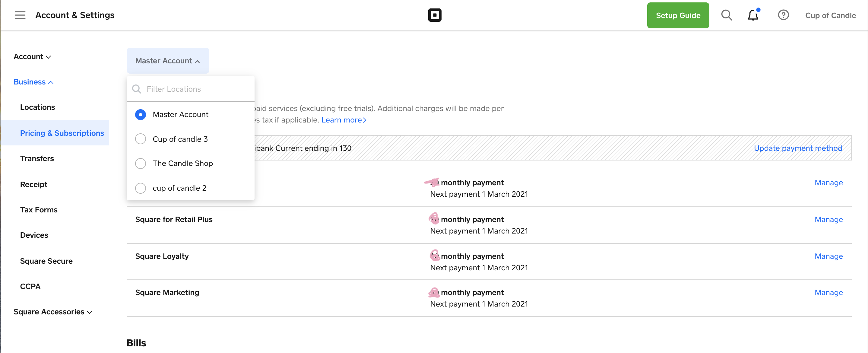Open Locations in sidebar
The image size is (868, 353).
pyautogui.click(x=37, y=107)
